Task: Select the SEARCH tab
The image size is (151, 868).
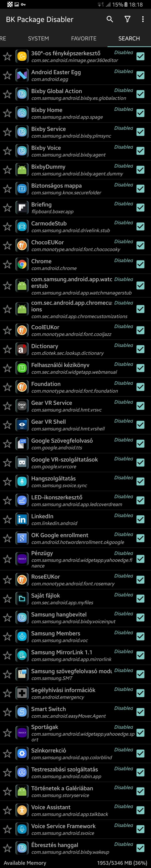Action: pyautogui.click(x=129, y=39)
